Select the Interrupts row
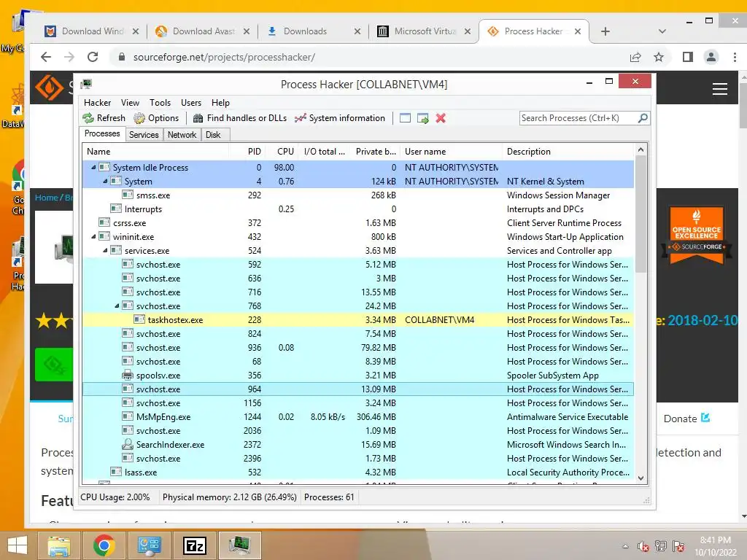 click(x=358, y=209)
